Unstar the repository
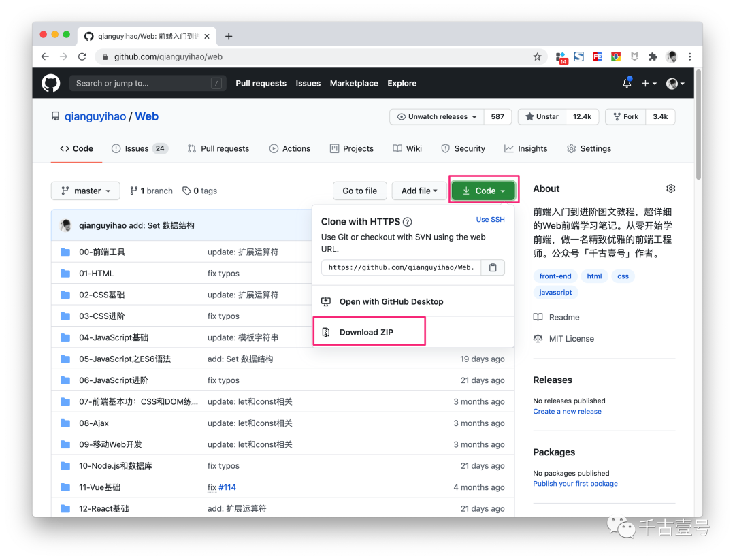735x560 pixels. 542,116
